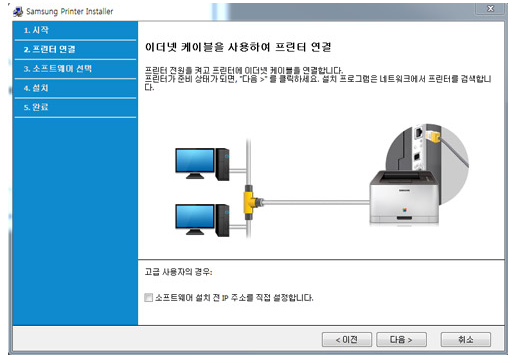Cancel installation with 취소 button
This screenshot has height=363, width=516.
point(466,339)
